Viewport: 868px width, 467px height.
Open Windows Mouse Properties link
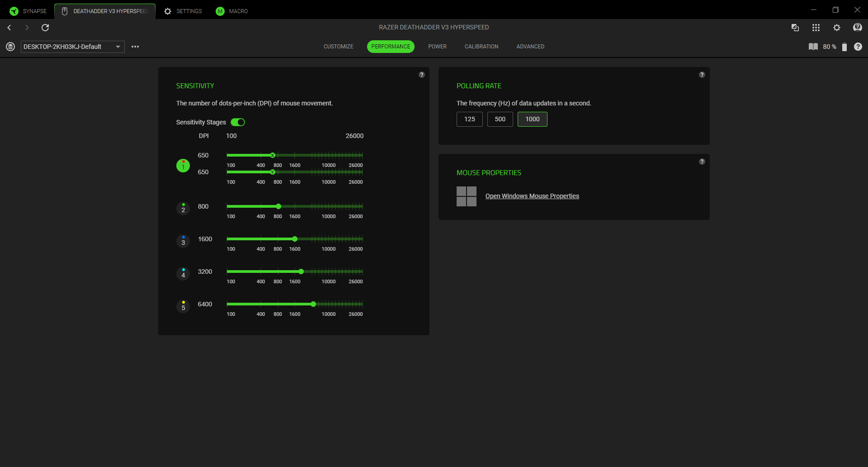click(x=532, y=196)
